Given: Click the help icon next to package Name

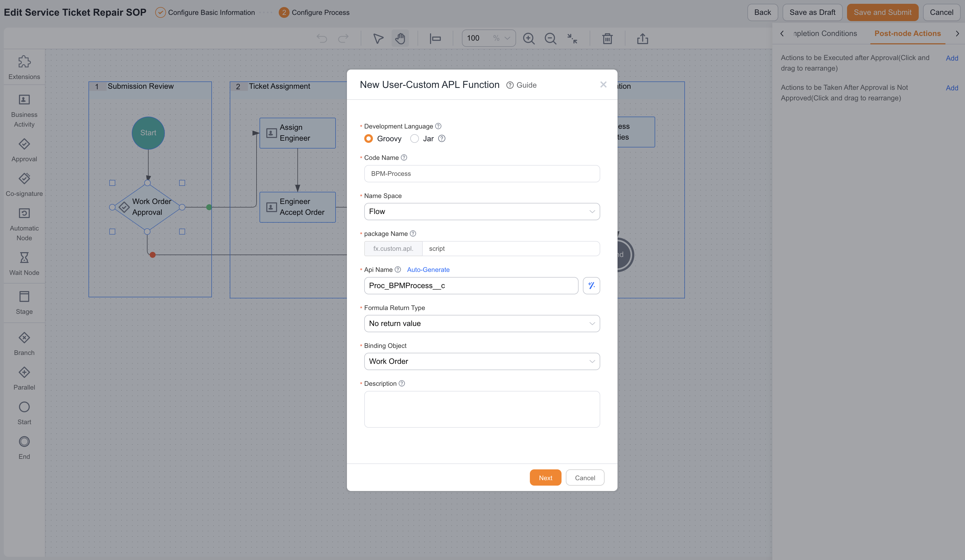Looking at the screenshot, I should [413, 233].
